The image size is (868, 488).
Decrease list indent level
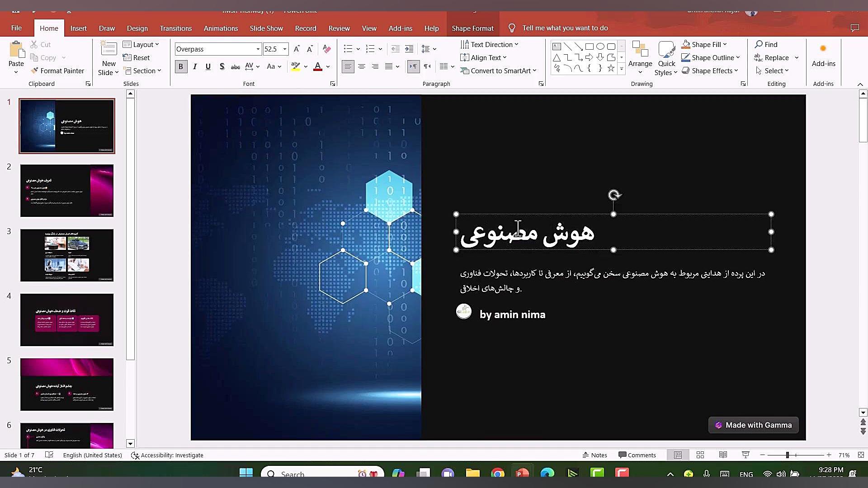click(x=396, y=49)
